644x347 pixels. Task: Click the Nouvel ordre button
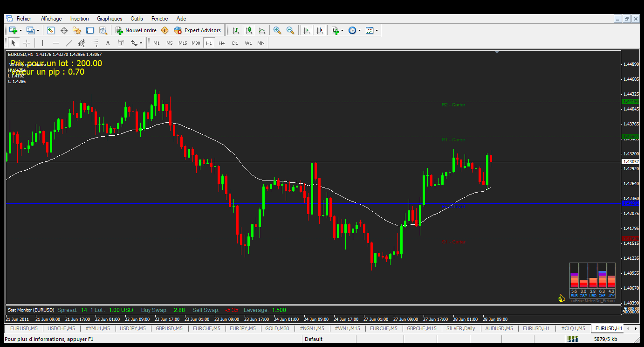click(136, 30)
